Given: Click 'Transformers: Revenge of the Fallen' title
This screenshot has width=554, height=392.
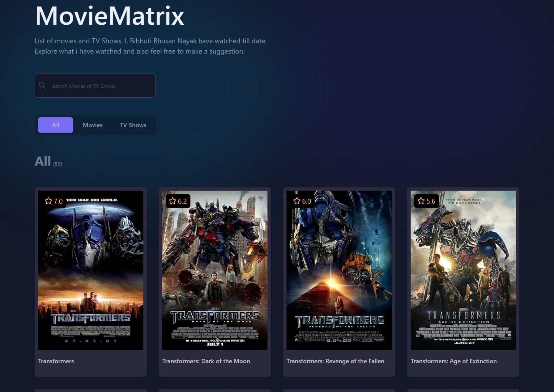Looking at the screenshot, I should 335,361.
